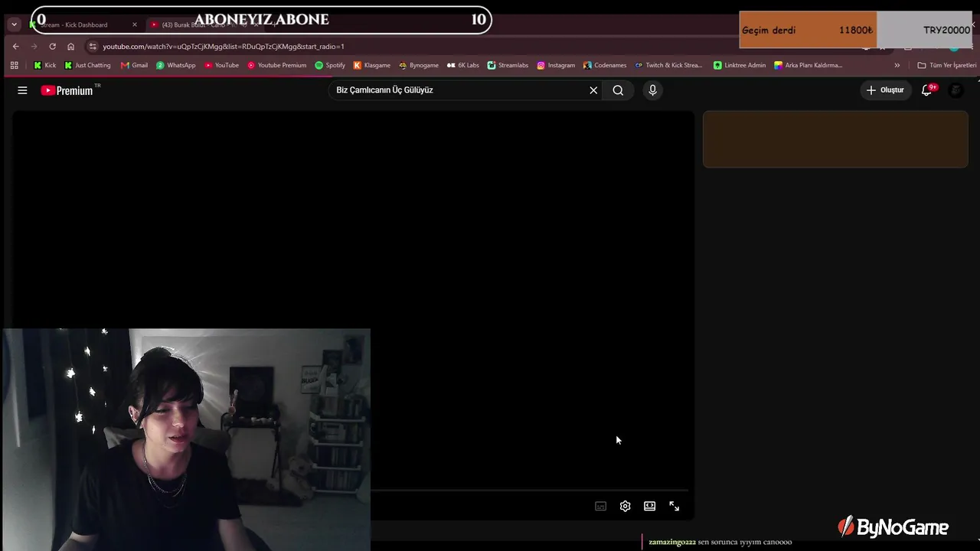Open the browser apps grid shortcut

tap(14, 65)
